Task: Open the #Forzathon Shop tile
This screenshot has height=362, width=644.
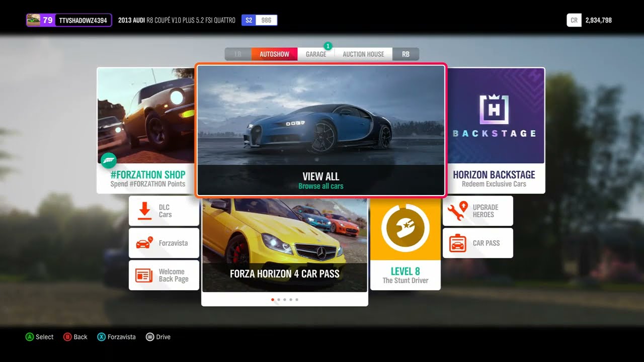Action: click(x=146, y=131)
